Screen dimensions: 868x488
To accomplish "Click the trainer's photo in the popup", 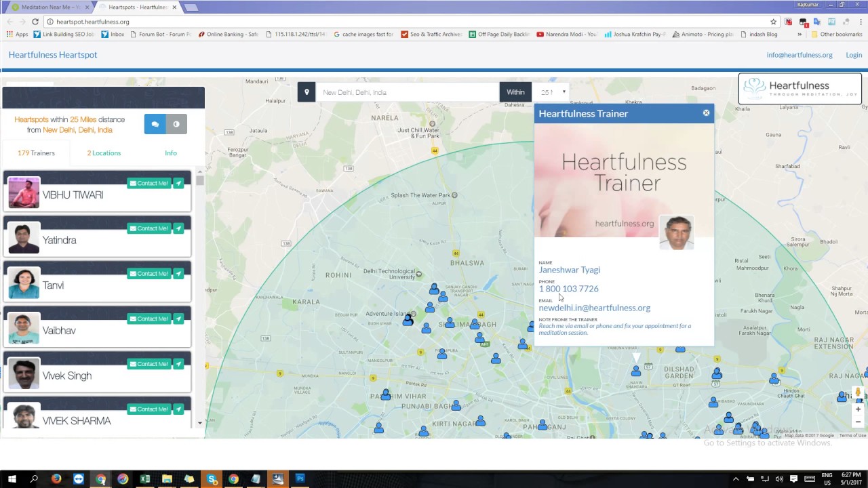I will (x=676, y=232).
